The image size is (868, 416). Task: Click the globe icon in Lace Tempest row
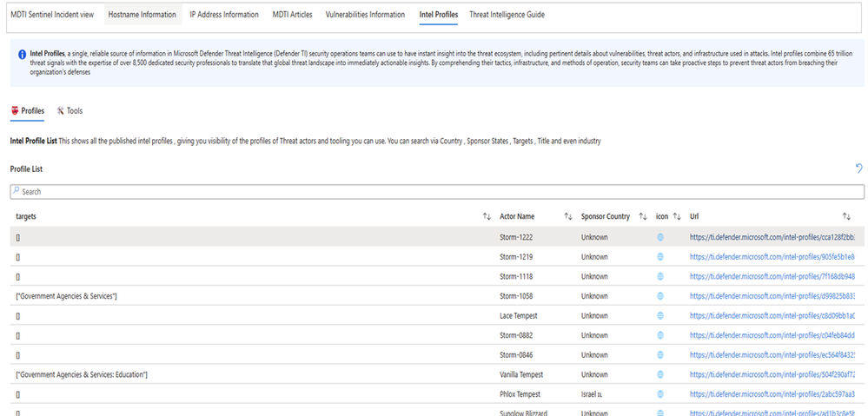(x=660, y=316)
